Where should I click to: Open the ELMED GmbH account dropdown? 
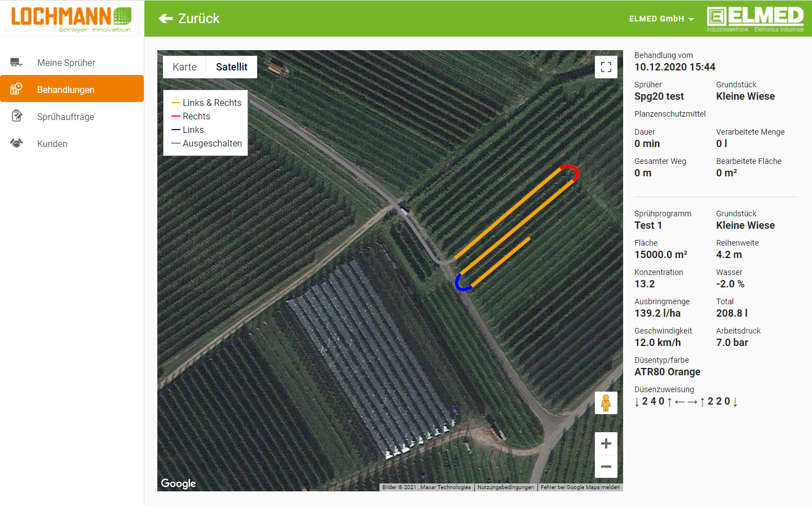pos(661,19)
